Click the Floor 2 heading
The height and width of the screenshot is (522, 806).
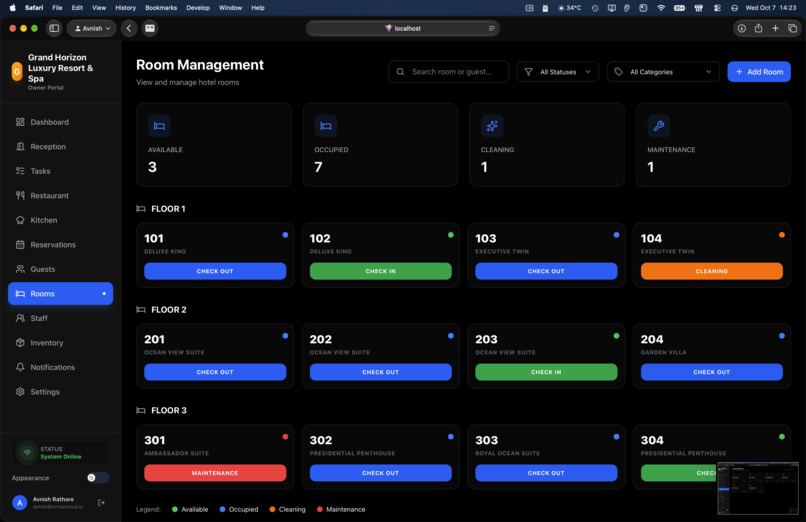pyautogui.click(x=169, y=310)
